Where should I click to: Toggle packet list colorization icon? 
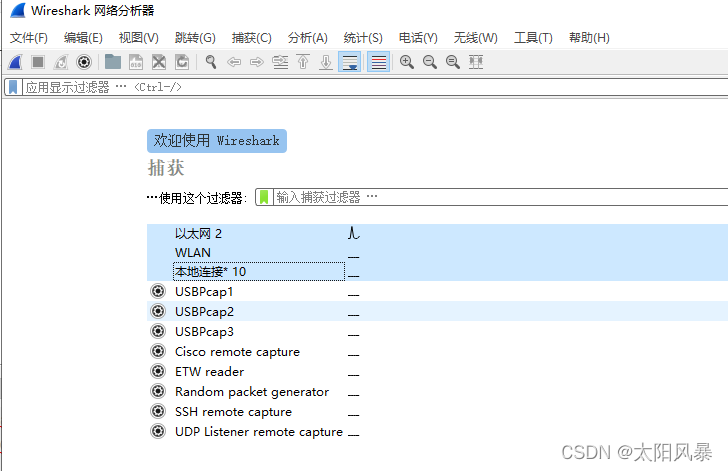point(378,62)
